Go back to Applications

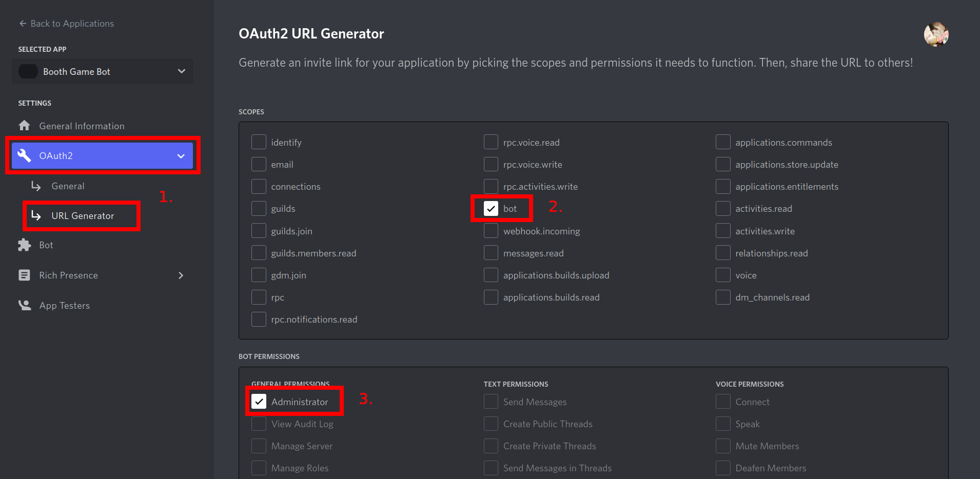tap(67, 24)
